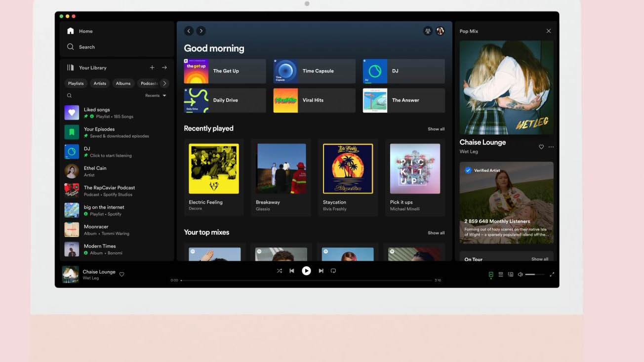644x362 pixels.
Task: Open the Recents sort dropdown
Action: (156, 96)
